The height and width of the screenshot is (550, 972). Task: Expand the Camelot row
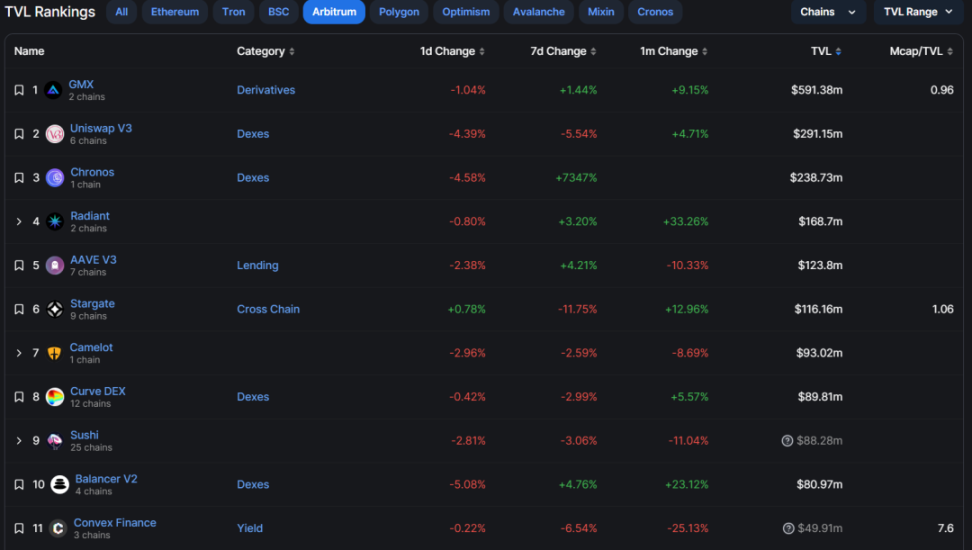coord(18,353)
